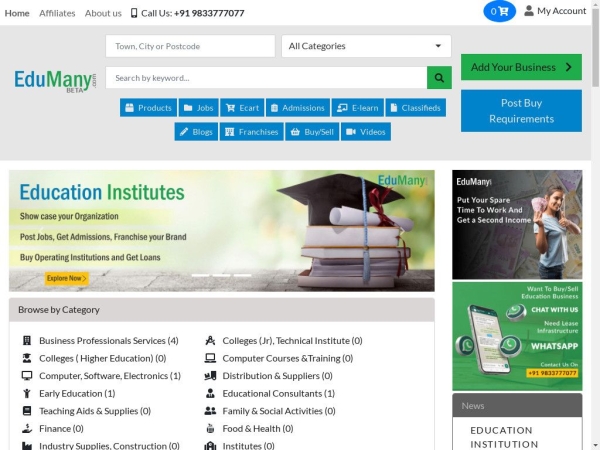Open Family & Social Activities link

(279, 411)
